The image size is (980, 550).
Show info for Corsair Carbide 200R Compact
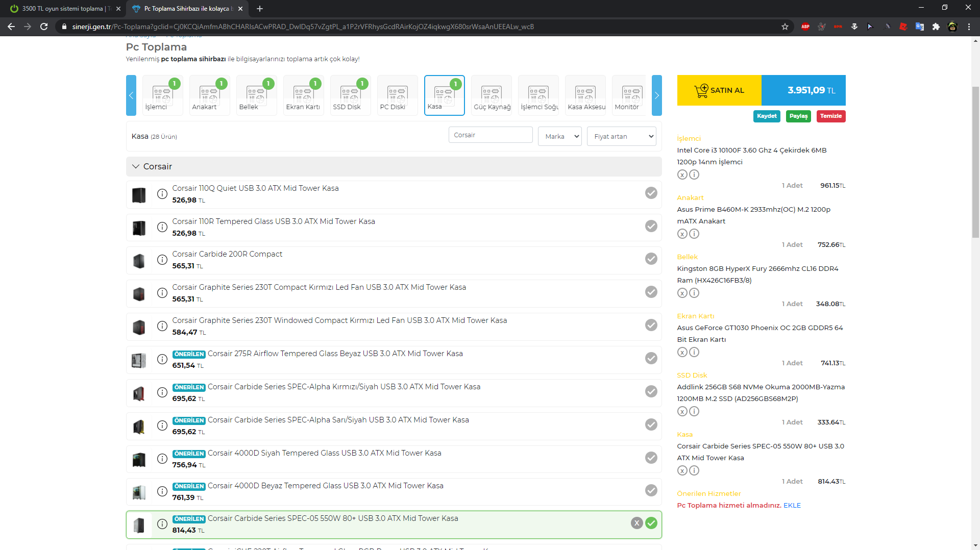click(x=162, y=260)
